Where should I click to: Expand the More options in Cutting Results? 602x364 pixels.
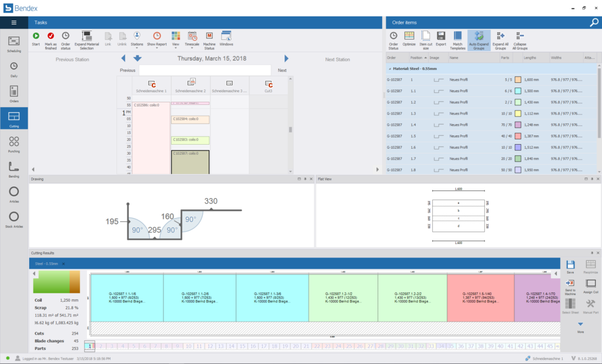pos(580,325)
